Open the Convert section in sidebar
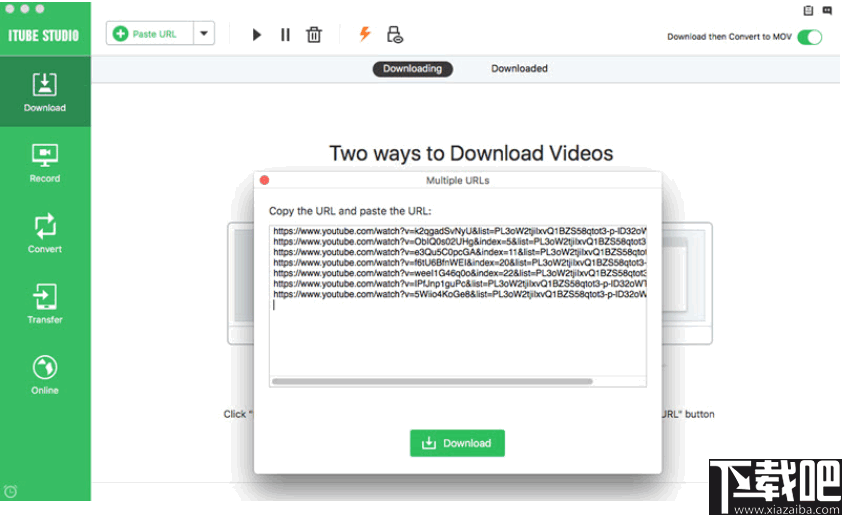 (x=45, y=234)
